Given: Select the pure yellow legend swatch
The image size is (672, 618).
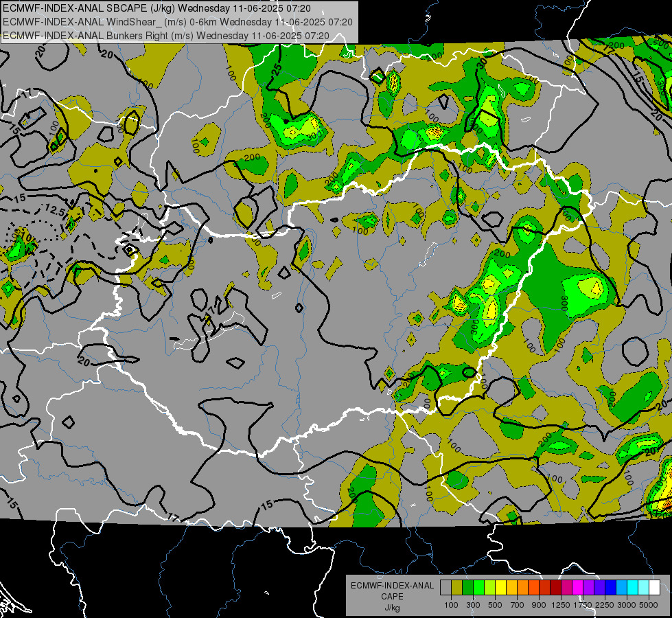Looking at the screenshot, I should [500, 587].
